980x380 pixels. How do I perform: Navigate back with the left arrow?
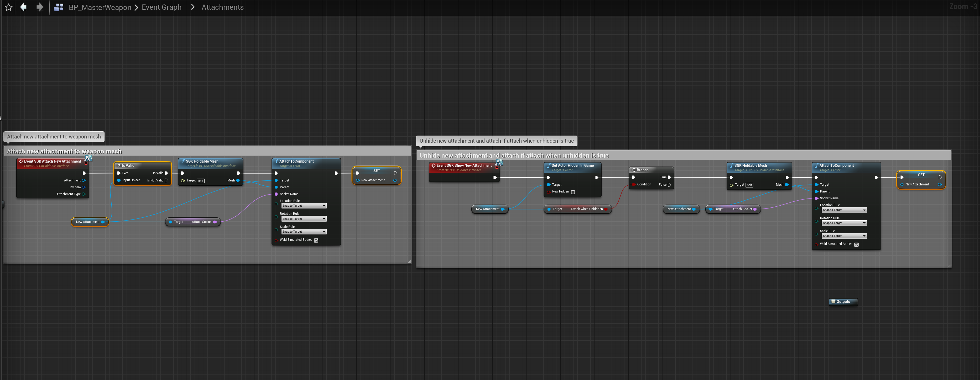[24, 7]
